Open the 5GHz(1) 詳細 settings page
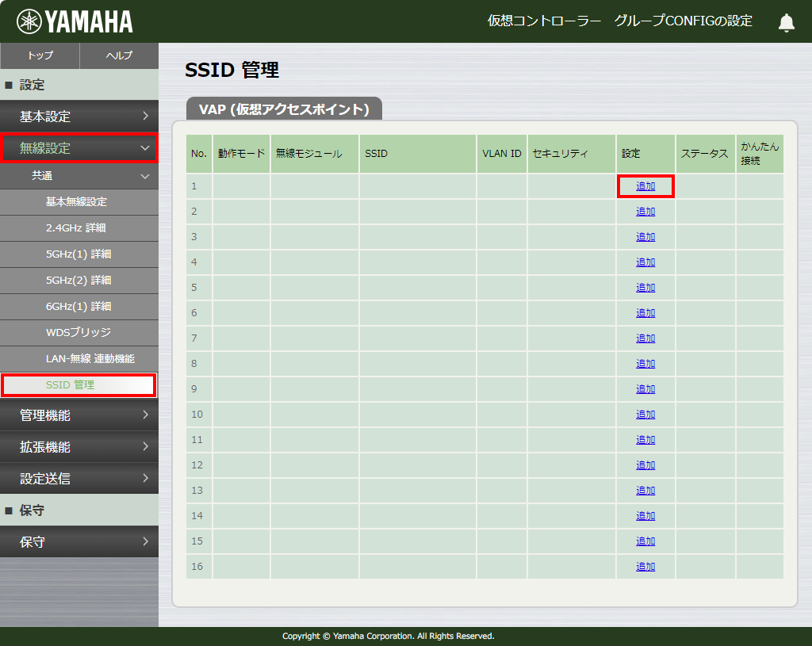The height and width of the screenshot is (646, 812). point(79,254)
